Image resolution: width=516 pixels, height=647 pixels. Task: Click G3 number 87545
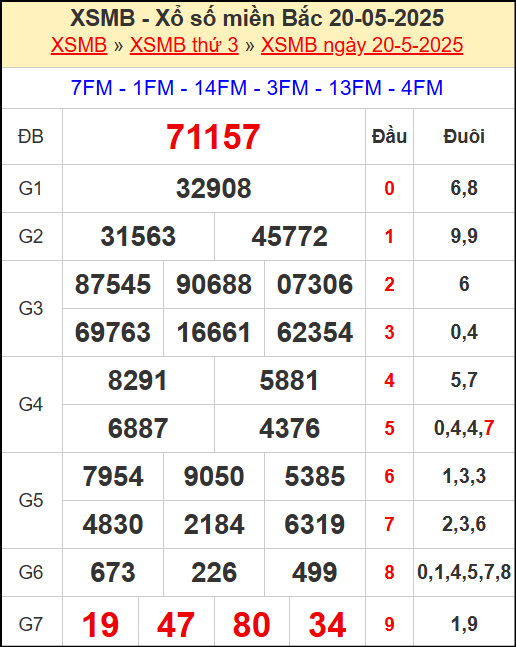coord(113,285)
